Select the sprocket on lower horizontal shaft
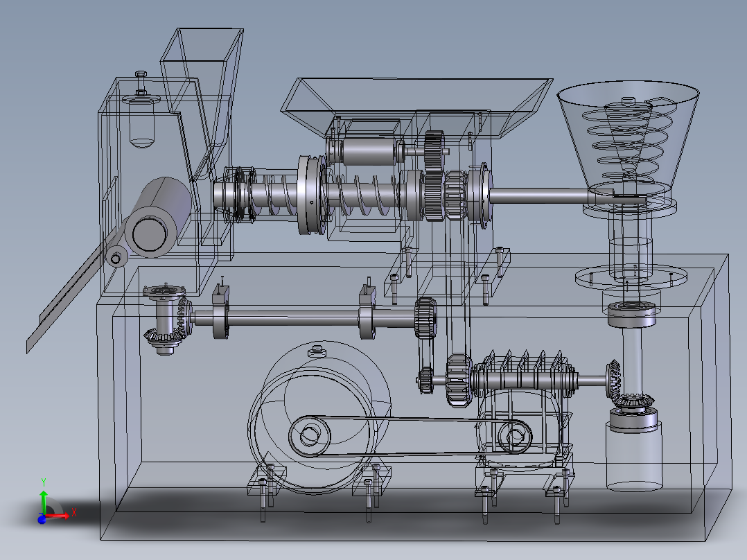The image size is (747, 560). (425, 317)
